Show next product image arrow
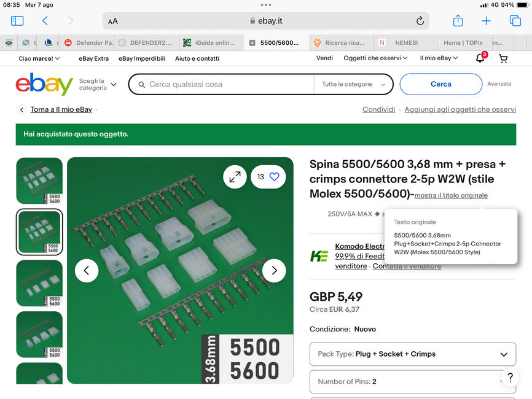The height and width of the screenshot is (399, 532). point(274,271)
